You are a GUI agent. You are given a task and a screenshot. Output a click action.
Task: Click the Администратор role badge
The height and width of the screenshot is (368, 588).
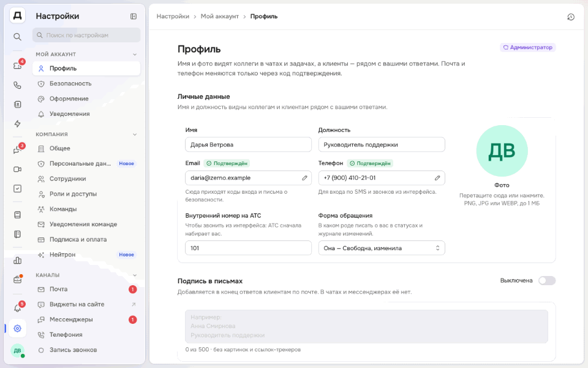[527, 47]
